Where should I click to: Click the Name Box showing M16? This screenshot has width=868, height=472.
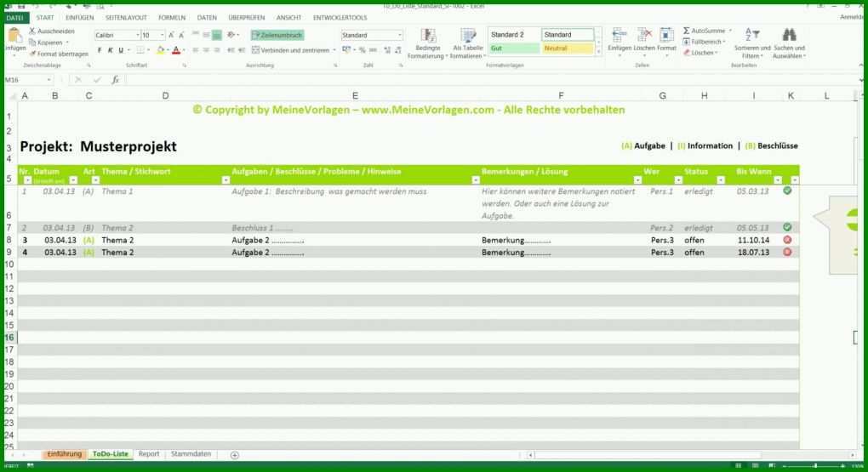pos(28,80)
